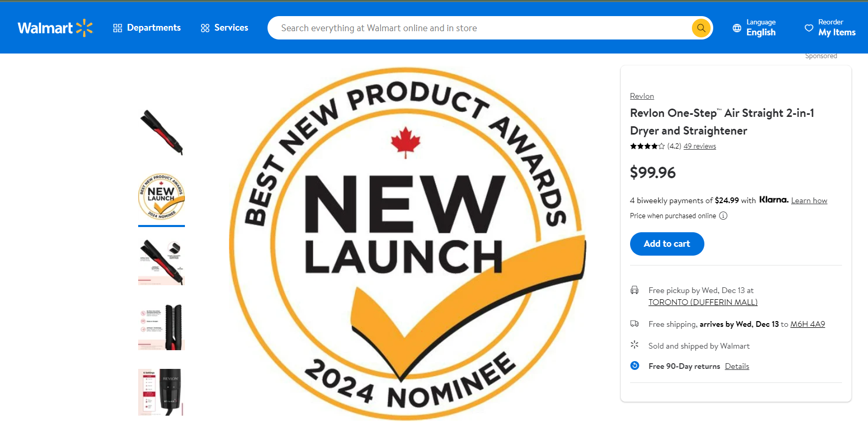Click the Walmart spark logo
This screenshot has width=868, height=425.
click(x=84, y=28)
